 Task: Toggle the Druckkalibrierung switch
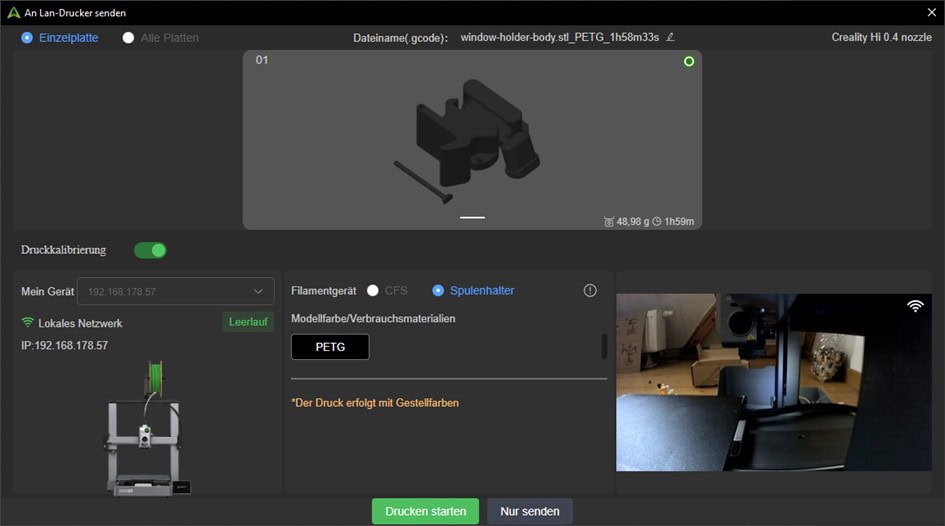point(150,250)
